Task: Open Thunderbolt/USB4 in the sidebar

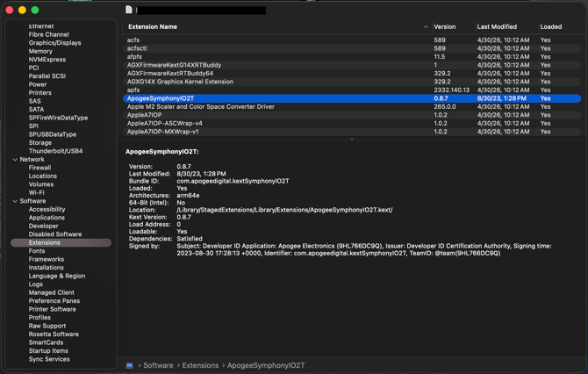Action: (x=55, y=151)
